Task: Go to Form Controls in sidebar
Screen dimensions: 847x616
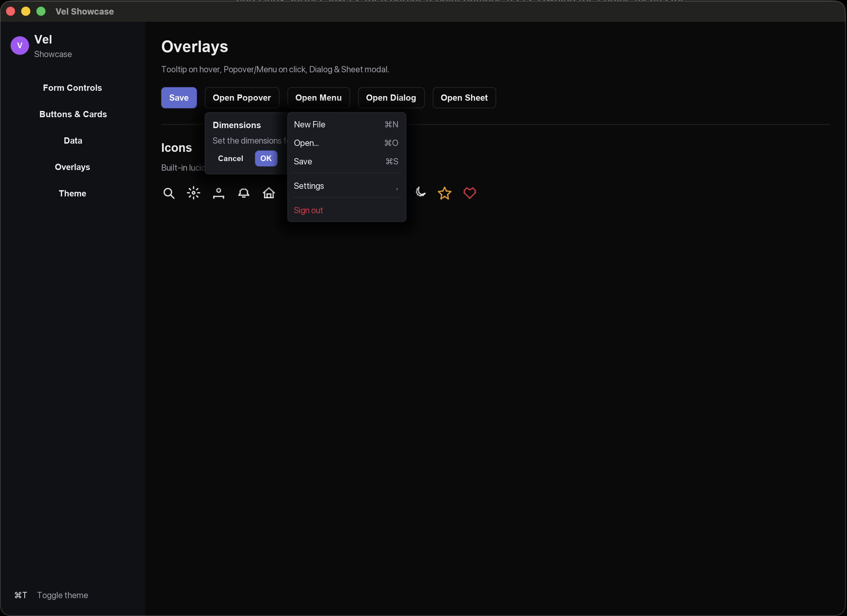Action: point(72,88)
